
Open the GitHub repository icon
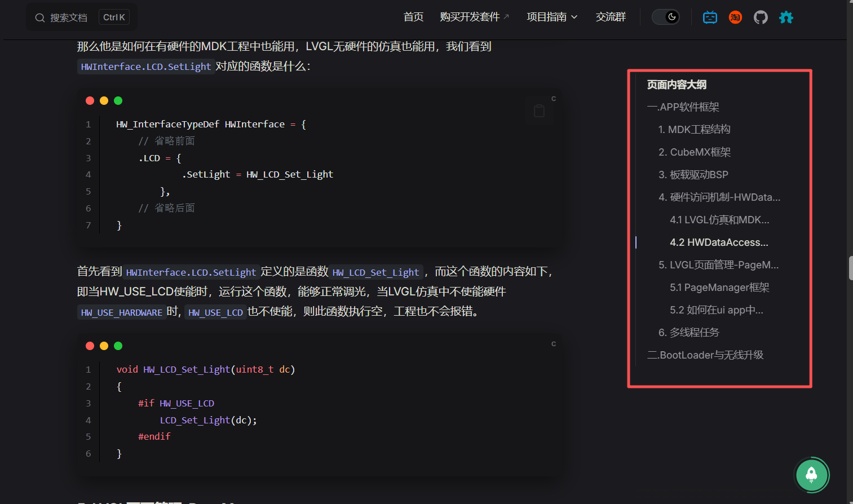pos(761,17)
